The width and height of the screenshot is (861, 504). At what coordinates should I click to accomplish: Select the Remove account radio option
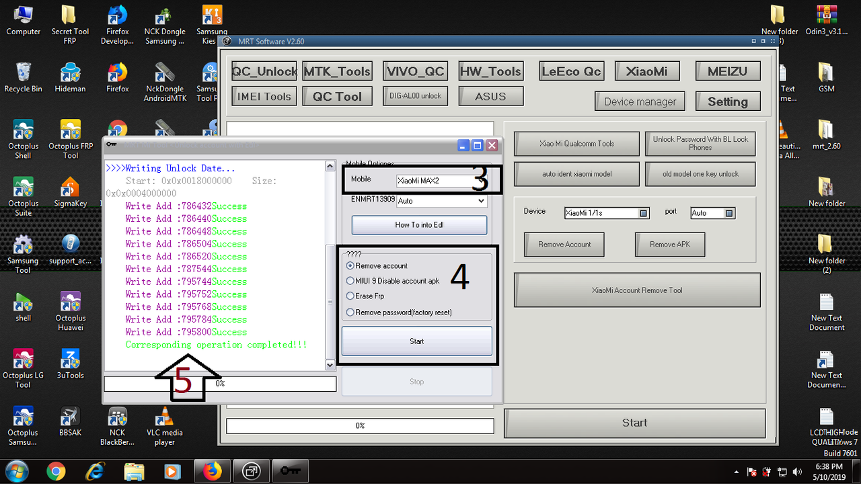click(x=377, y=266)
